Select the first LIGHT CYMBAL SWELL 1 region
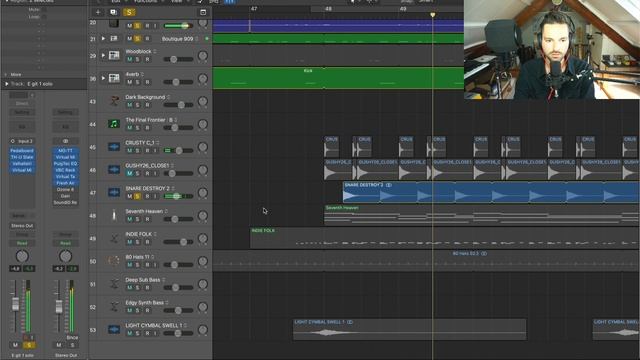The width and height of the screenshot is (640, 360). [x=409, y=329]
